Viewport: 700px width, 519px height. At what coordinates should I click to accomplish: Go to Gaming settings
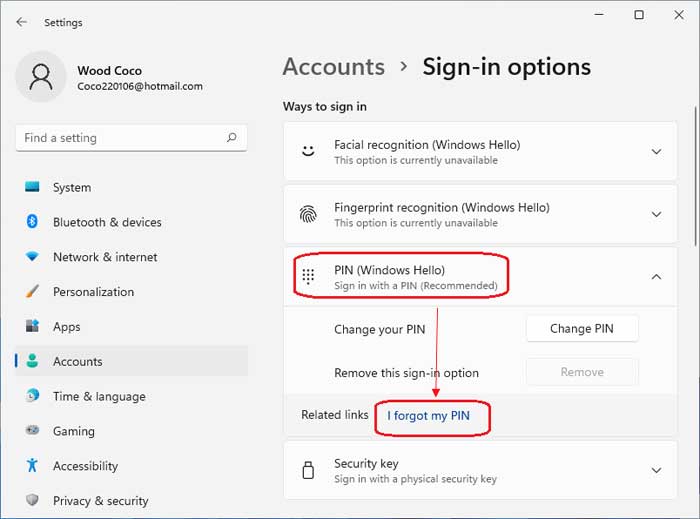tap(131, 431)
